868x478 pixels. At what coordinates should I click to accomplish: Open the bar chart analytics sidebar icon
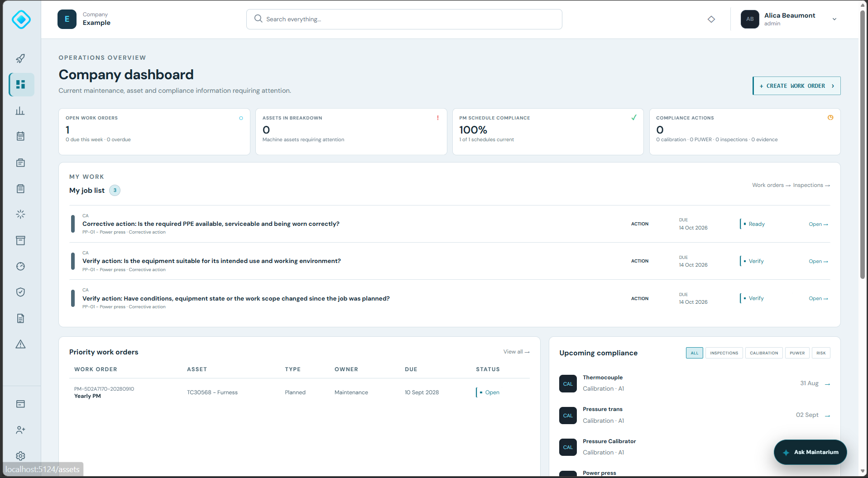[x=20, y=110]
